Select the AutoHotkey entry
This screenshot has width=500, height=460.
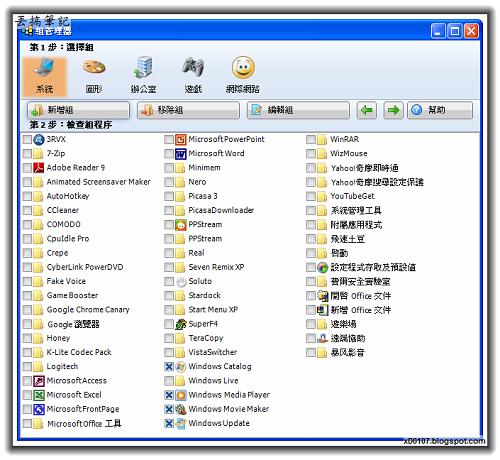coord(68,196)
